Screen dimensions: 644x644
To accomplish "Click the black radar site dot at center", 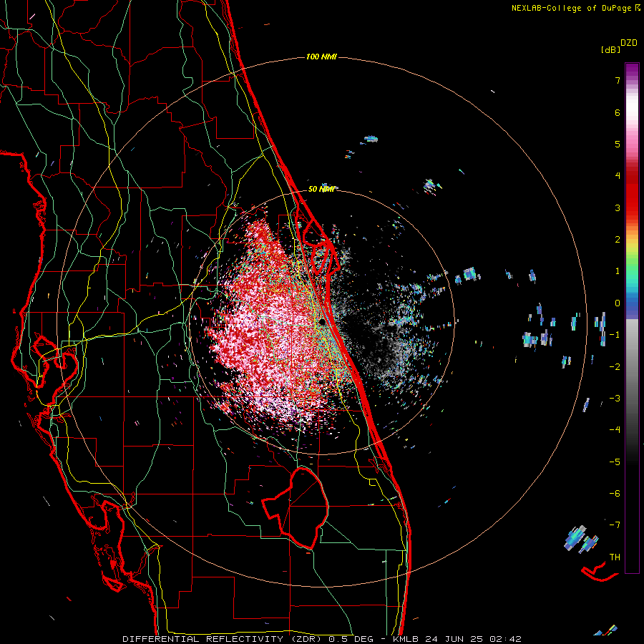I will 322,321.
